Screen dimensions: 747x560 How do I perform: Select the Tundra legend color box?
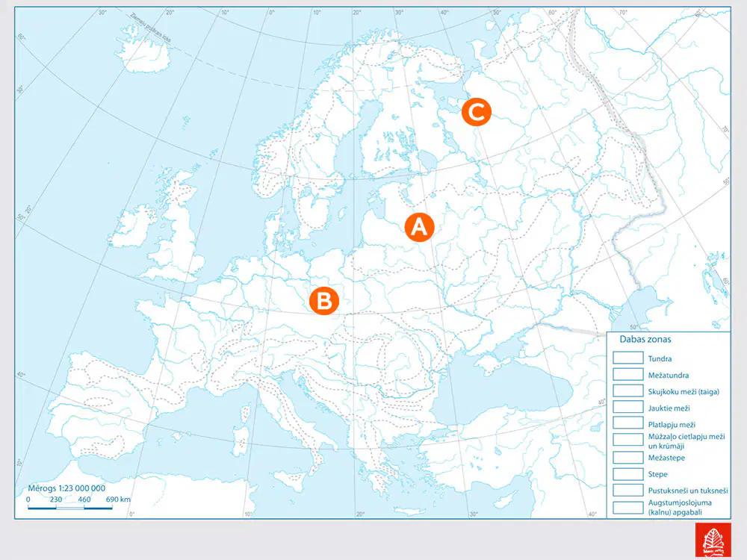pos(628,358)
